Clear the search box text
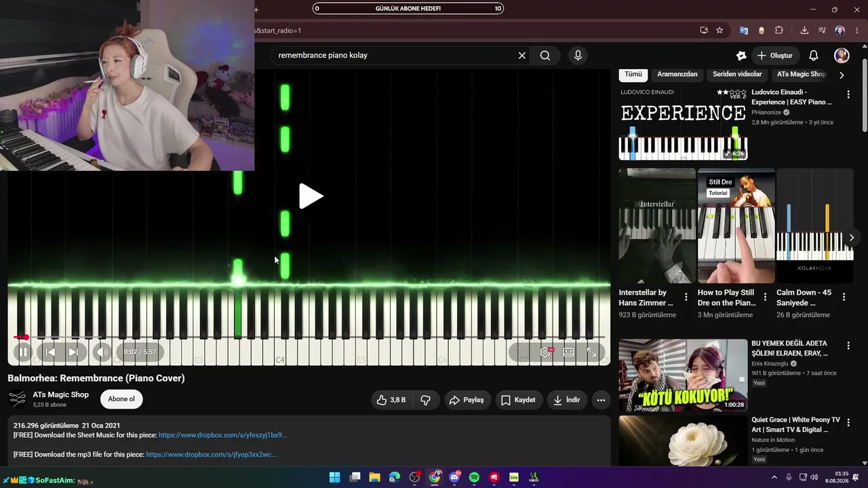Image resolution: width=868 pixels, height=488 pixels. pyautogui.click(x=522, y=56)
